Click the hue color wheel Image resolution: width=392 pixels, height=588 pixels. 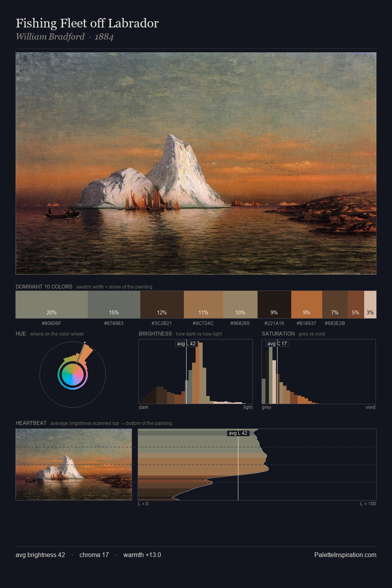73,374
